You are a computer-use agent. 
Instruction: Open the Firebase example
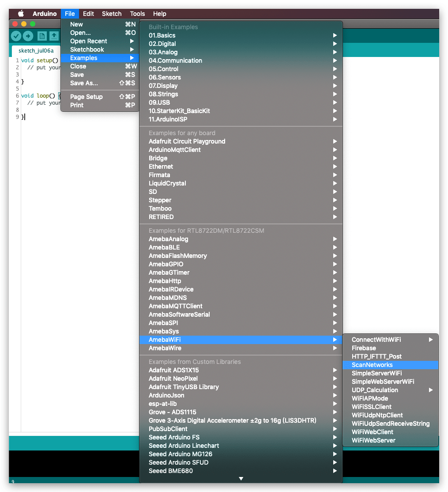390,348
